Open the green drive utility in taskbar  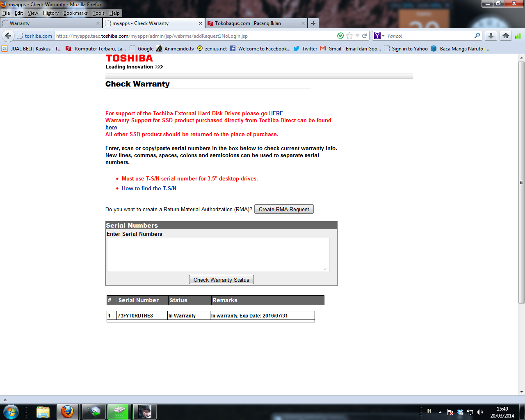tap(119, 412)
